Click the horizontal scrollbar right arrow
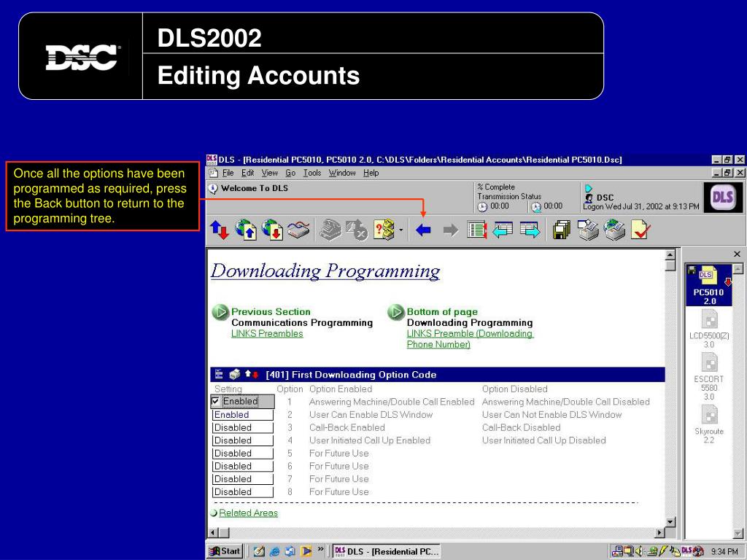 (x=659, y=533)
